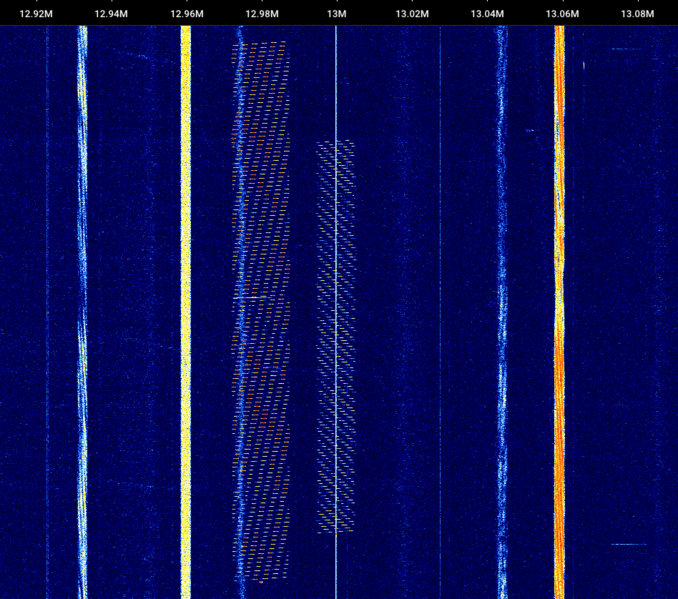Viewport: 678px width, 599px height.
Task: Click the 12.94M frequency label
Action: [x=111, y=14]
